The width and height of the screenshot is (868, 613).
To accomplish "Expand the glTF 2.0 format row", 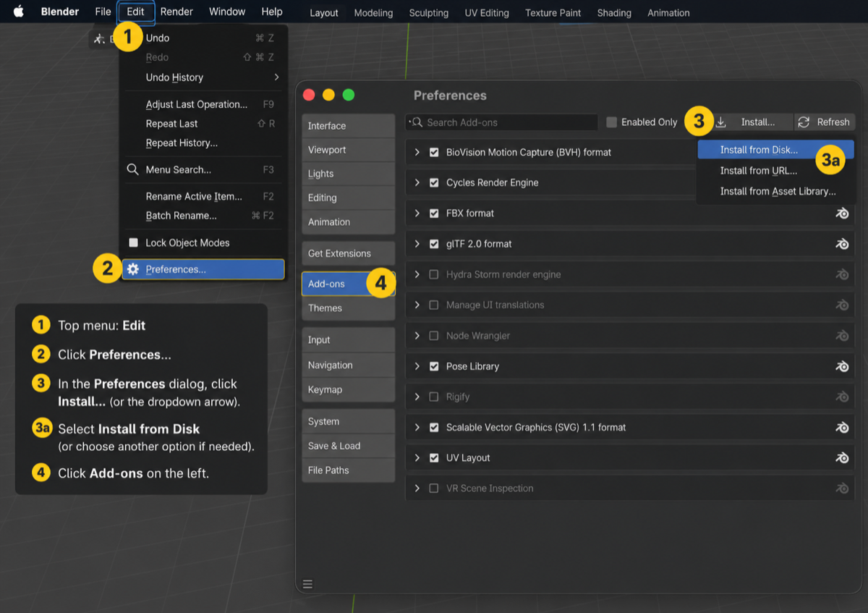I will click(417, 244).
